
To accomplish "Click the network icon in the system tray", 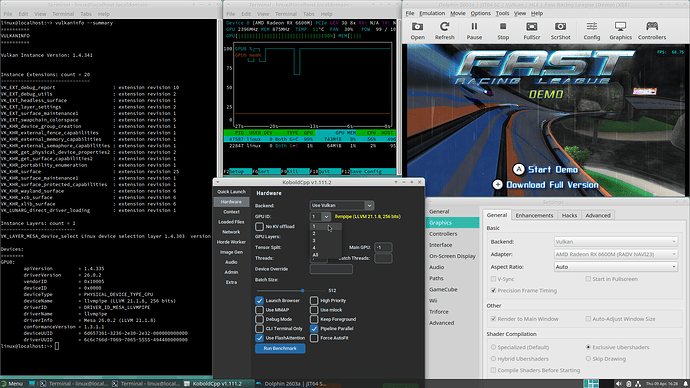I will click(x=638, y=384).
